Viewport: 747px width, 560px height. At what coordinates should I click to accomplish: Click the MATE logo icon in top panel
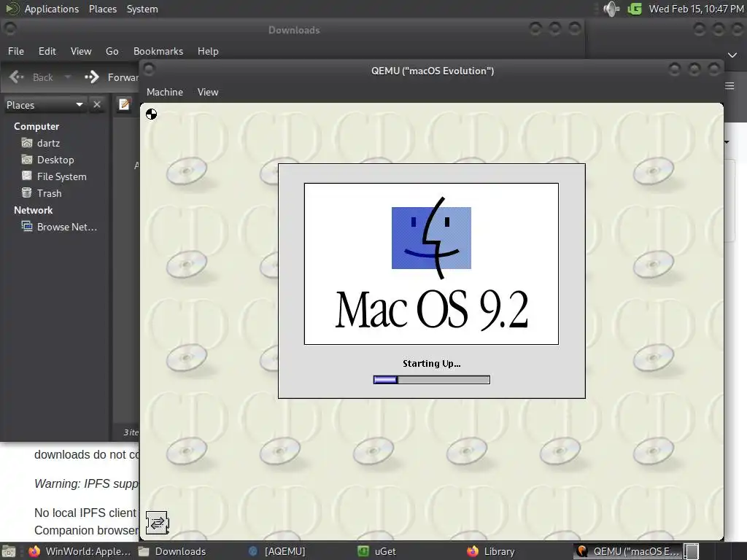(x=12, y=9)
